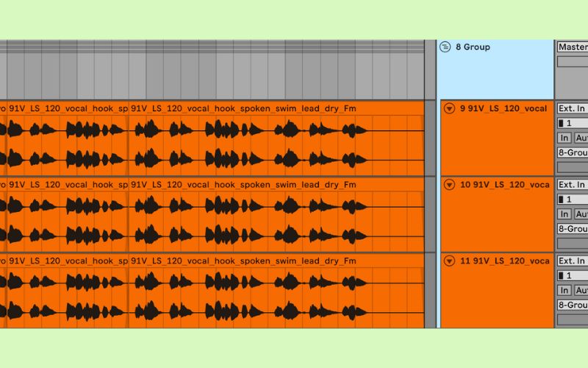The height and width of the screenshot is (368, 588).
Task: Unfold the 8 Group track icon
Action: tap(445, 47)
